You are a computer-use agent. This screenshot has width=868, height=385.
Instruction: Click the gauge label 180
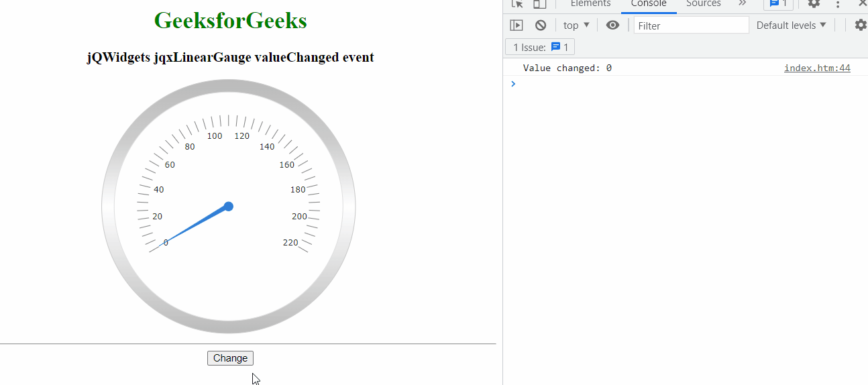click(x=298, y=190)
